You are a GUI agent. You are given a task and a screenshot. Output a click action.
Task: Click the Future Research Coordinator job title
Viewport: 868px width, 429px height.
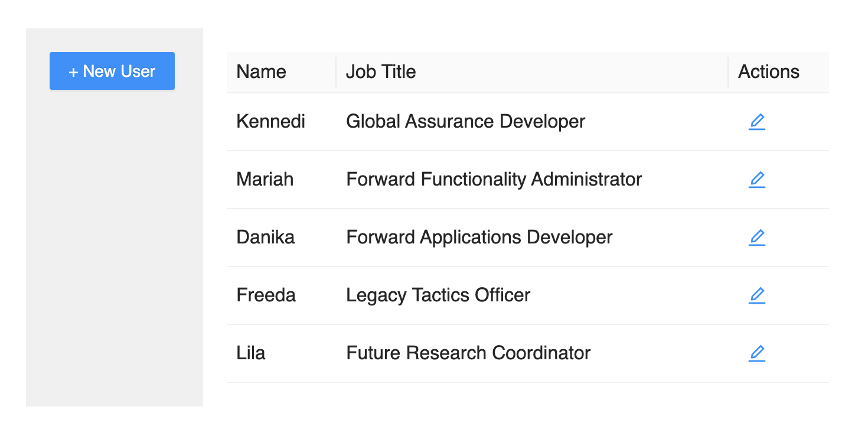(468, 353)
